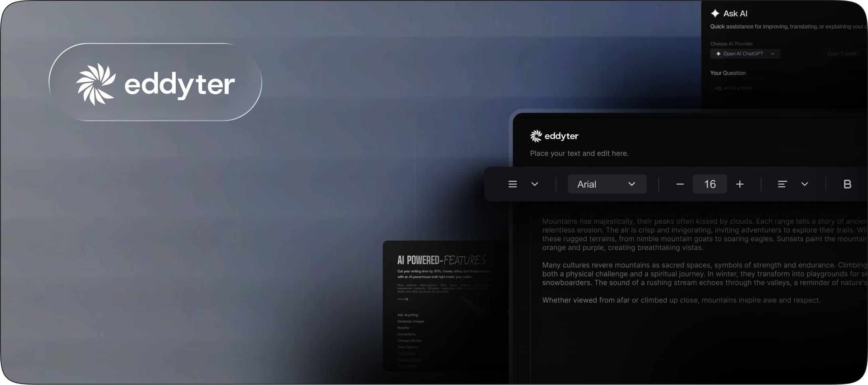Select Corrections in the features list
This screenshot has width=868, height=385.
click(x=406, y=334)
